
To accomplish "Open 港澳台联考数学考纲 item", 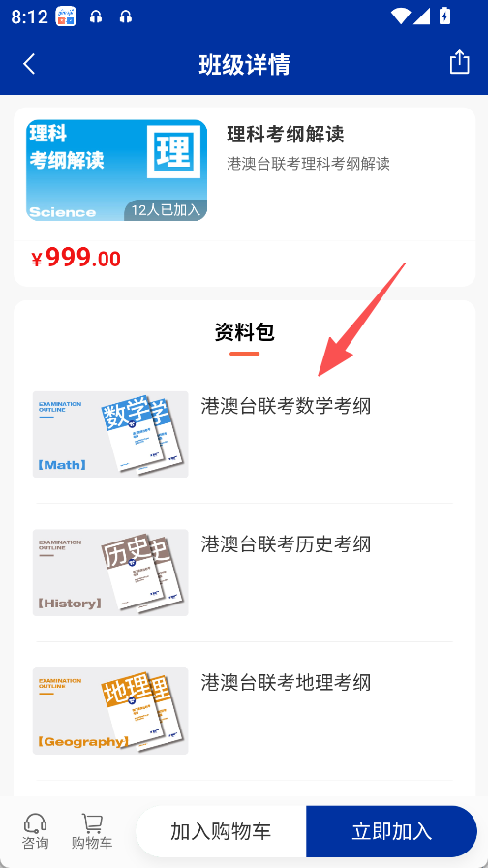I will (x=286, y=406).
